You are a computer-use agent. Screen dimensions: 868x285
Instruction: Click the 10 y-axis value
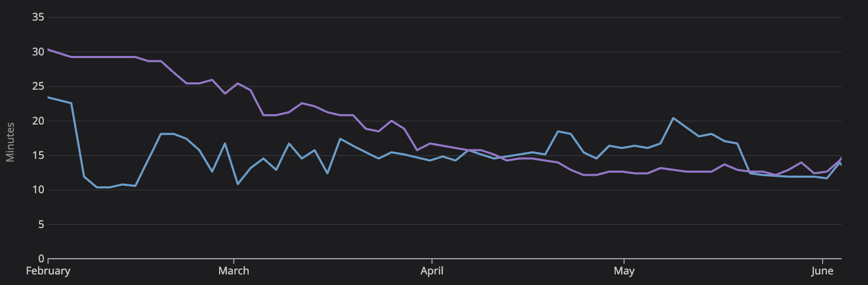[x=38, y=190]
